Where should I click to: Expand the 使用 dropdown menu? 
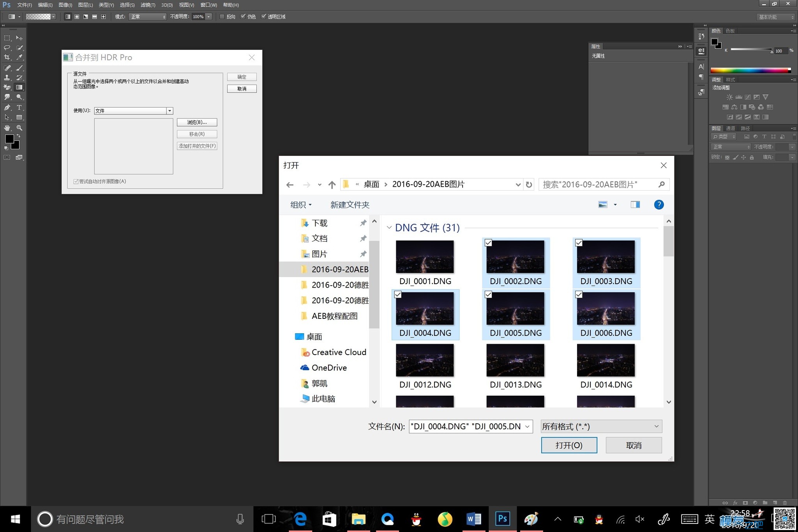(169, 110)
